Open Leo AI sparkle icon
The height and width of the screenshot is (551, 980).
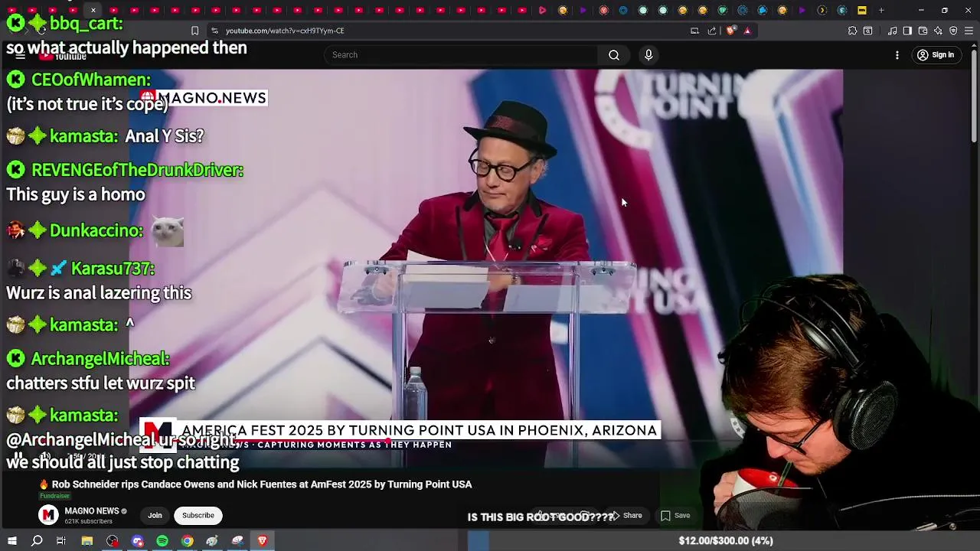(938, 31)
